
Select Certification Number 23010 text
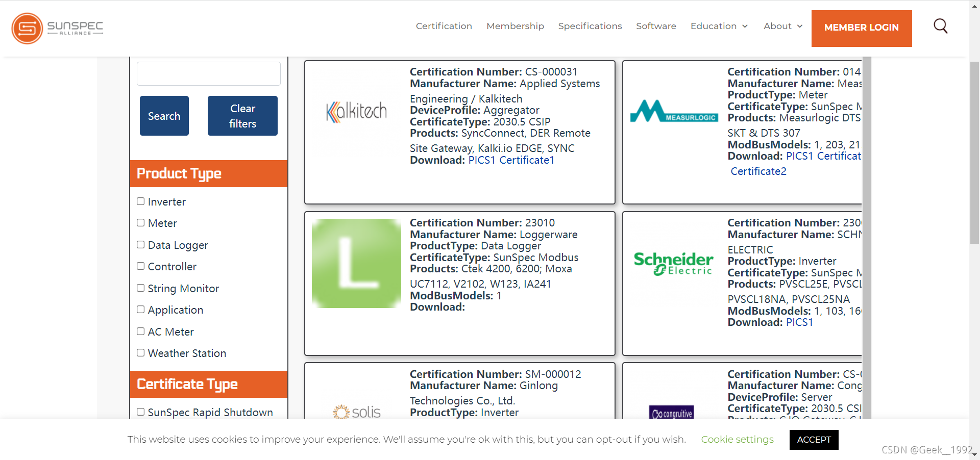tap(482, 223)
